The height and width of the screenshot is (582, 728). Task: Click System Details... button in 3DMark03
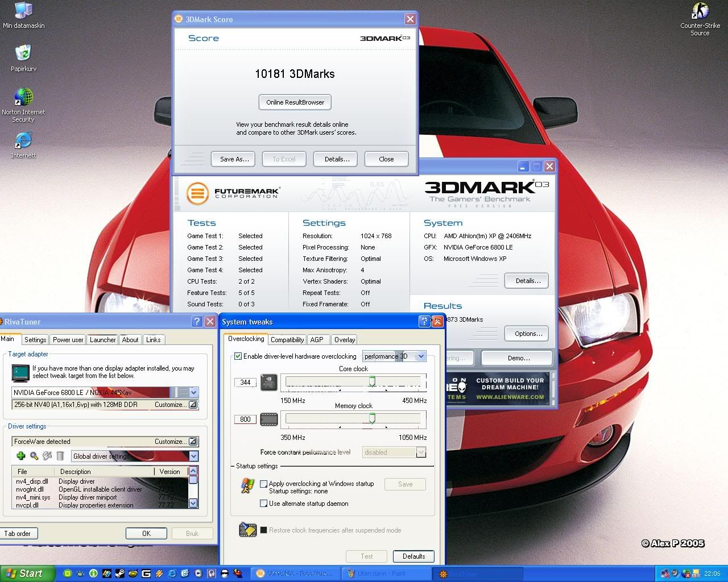point(527,281)
